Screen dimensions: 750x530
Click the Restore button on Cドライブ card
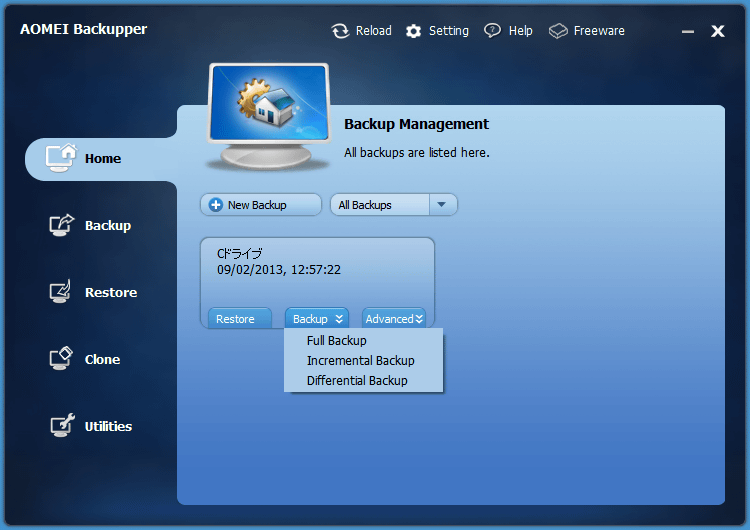point(240,318)
